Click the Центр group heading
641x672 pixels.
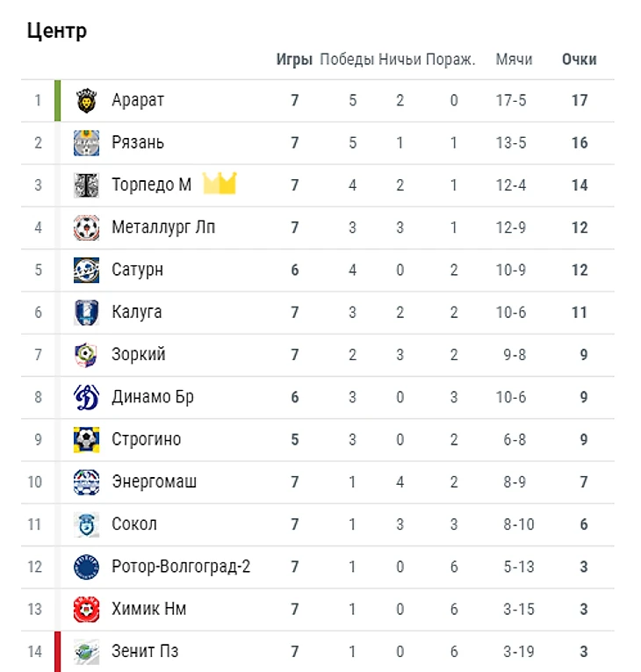click(57, 31)
